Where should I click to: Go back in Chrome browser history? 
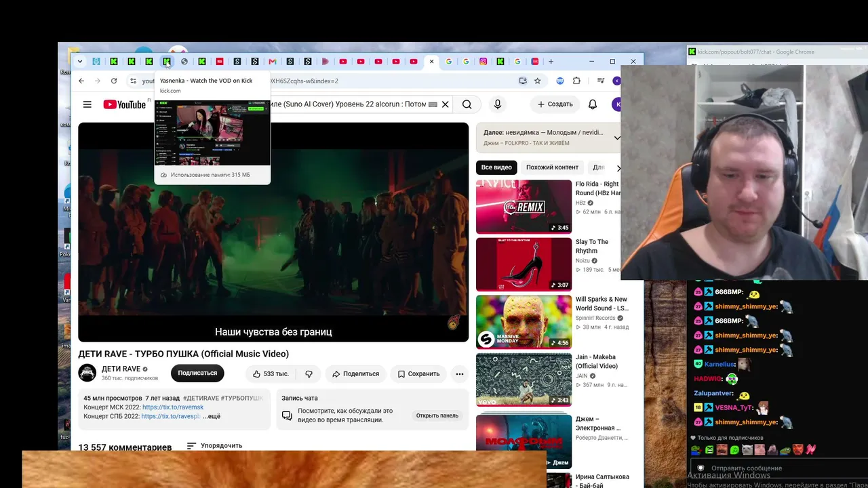tap(81, 81)
